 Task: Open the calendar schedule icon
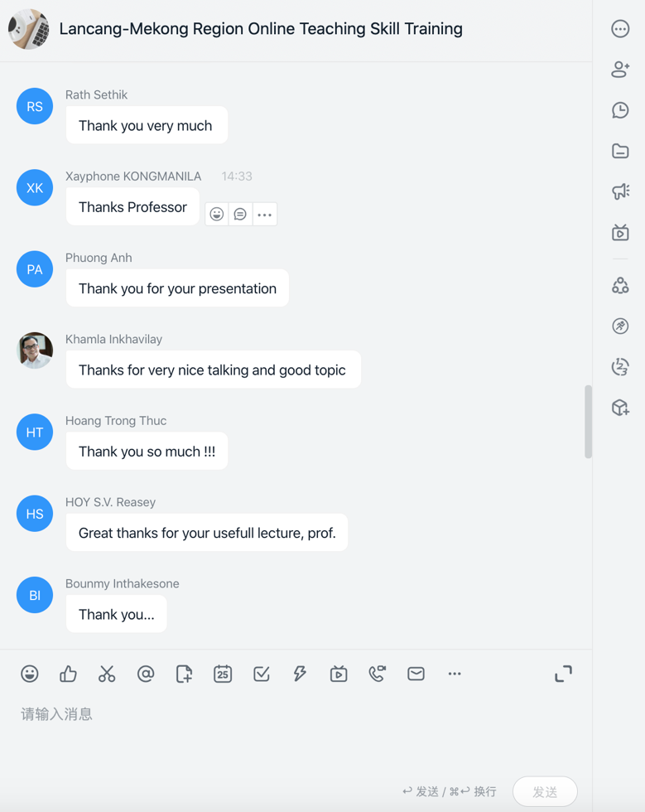tap(223, 674)
